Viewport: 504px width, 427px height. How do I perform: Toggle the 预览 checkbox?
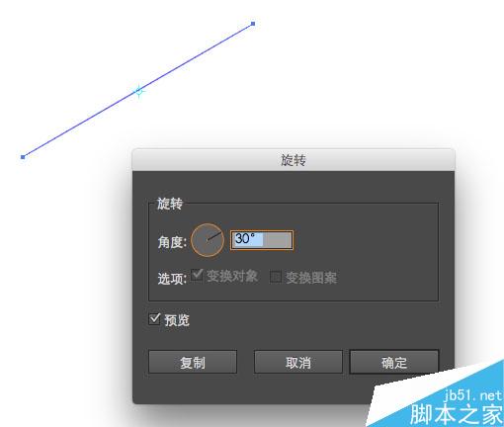[x=154, y=319]
